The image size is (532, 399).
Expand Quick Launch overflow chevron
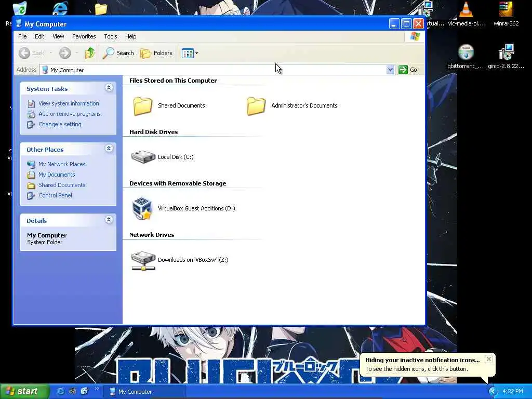click(97, 389)
